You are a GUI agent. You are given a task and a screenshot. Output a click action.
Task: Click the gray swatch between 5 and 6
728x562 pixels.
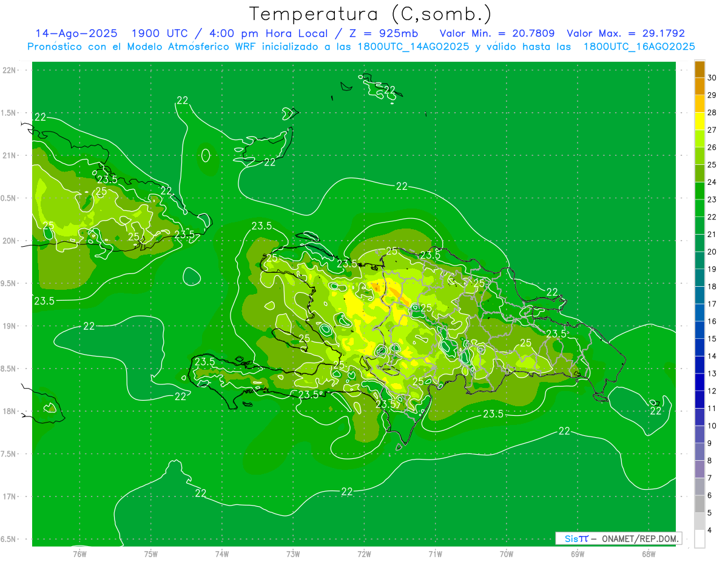pos(699,504)
